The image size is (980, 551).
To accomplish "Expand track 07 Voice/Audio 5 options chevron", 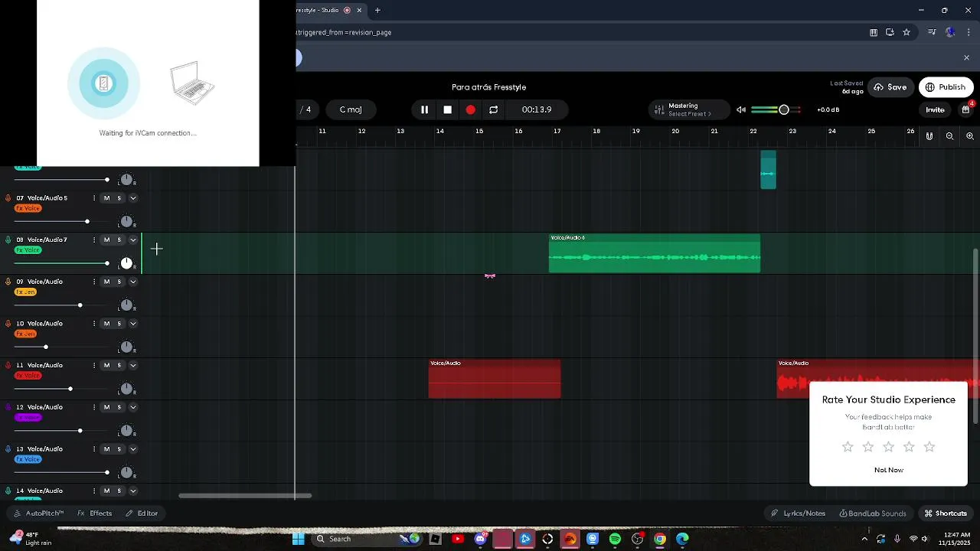I will click(132, 198).
